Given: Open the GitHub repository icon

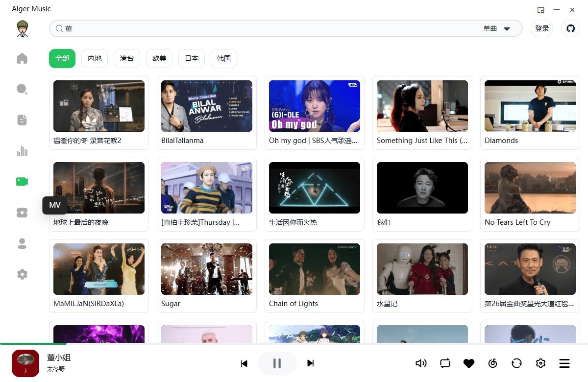Looking at the screenshot, I should [x=570, y=28].
